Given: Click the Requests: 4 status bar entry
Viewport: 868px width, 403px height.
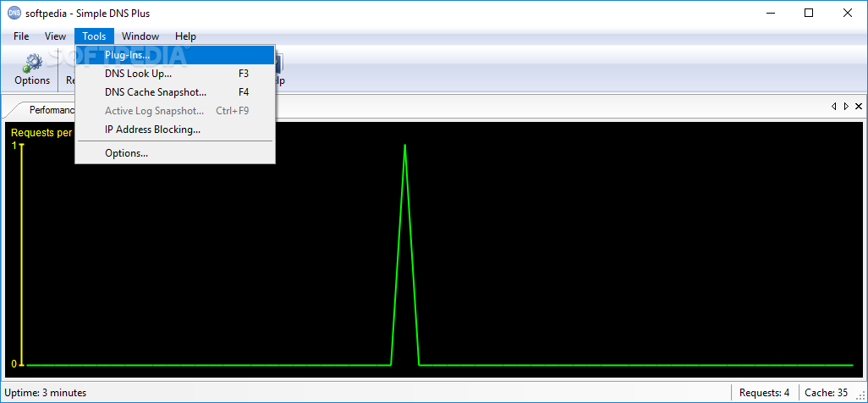Looking at the screenshot, I should [764, 393].
